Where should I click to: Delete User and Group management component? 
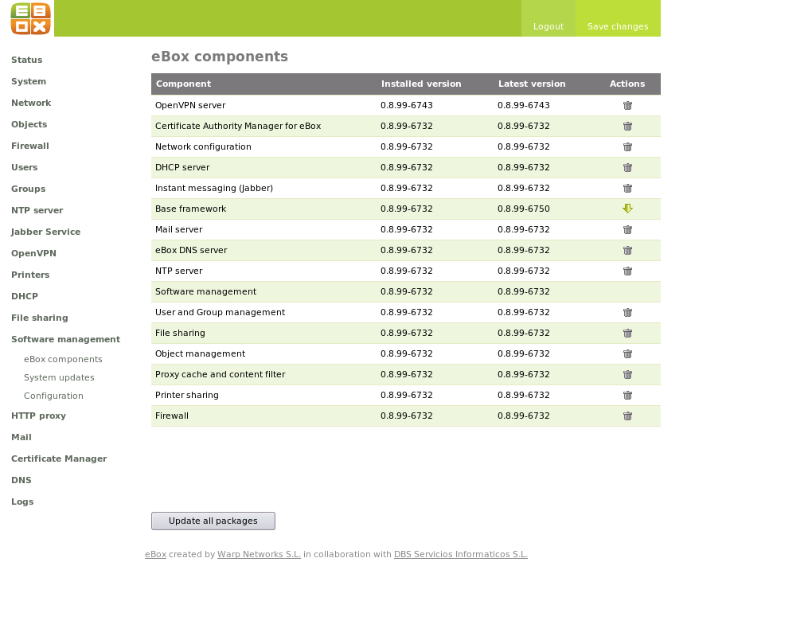[627, 313]
